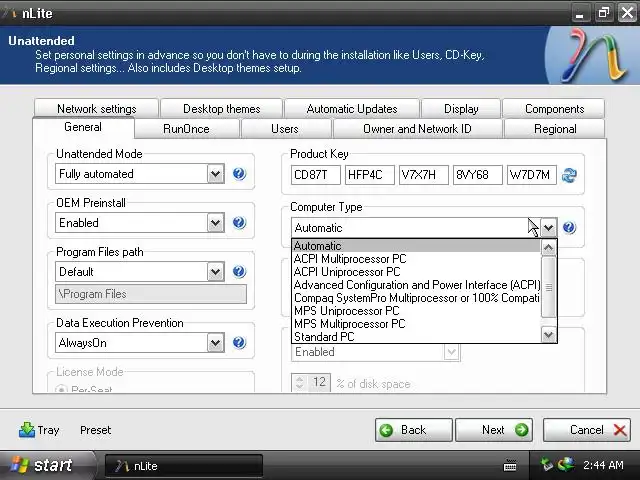Click the list scrollbar down arrow
Image resolution: width=640 pixels, height=480 pixels.
tap(549, 335)
